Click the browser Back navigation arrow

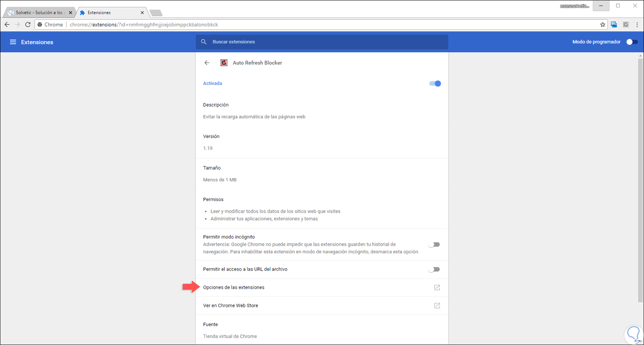[x=7, y=25]
